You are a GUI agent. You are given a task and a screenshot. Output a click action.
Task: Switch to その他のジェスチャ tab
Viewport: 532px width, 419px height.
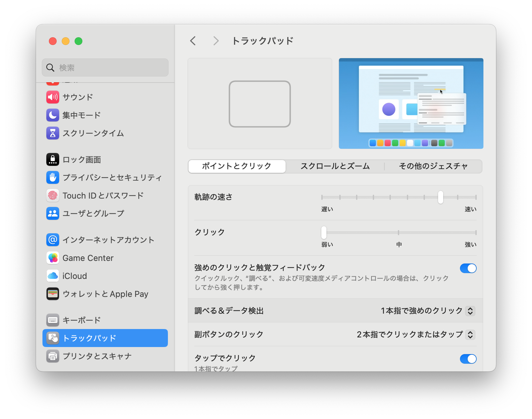tap(433, 166)
